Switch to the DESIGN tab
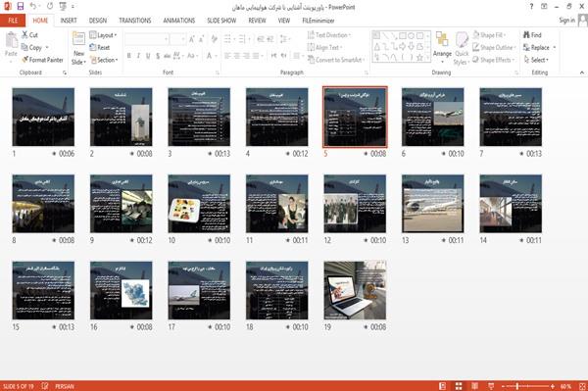 tap(98, 21)
